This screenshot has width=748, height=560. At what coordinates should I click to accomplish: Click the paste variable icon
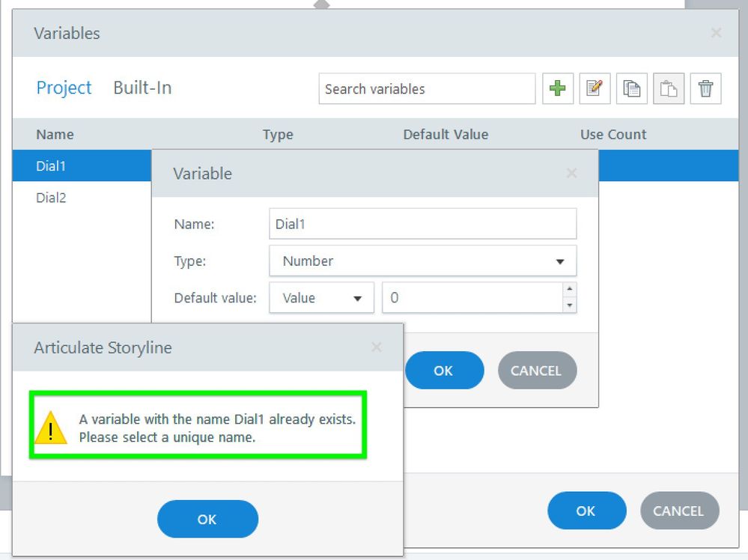coord(669,88)
